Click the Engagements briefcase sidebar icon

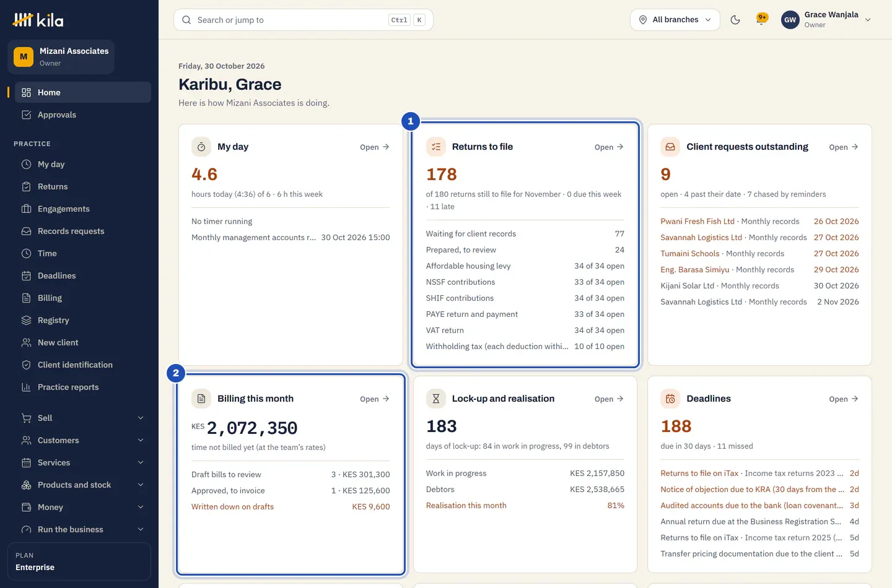click(26, 209)
